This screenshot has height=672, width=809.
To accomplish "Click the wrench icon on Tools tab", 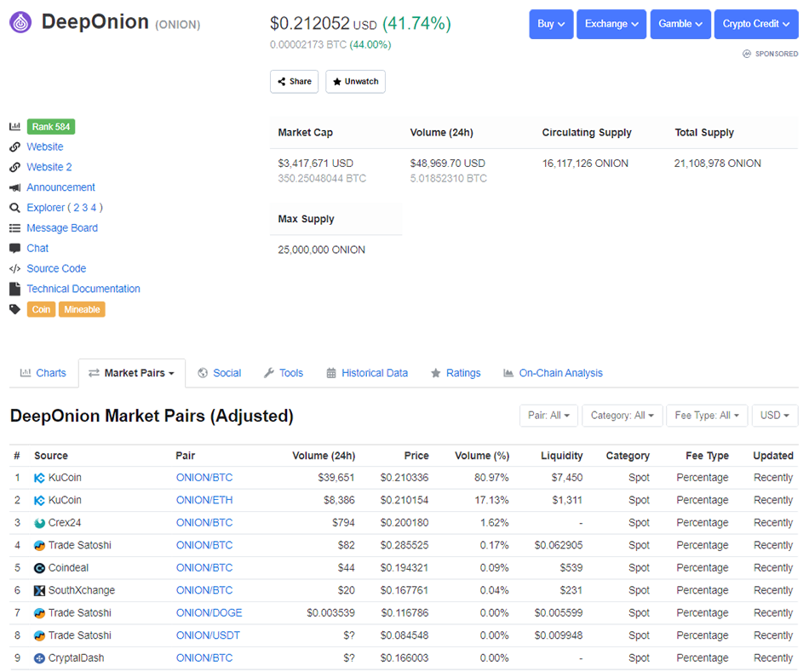I will click(x=269, y=373).
